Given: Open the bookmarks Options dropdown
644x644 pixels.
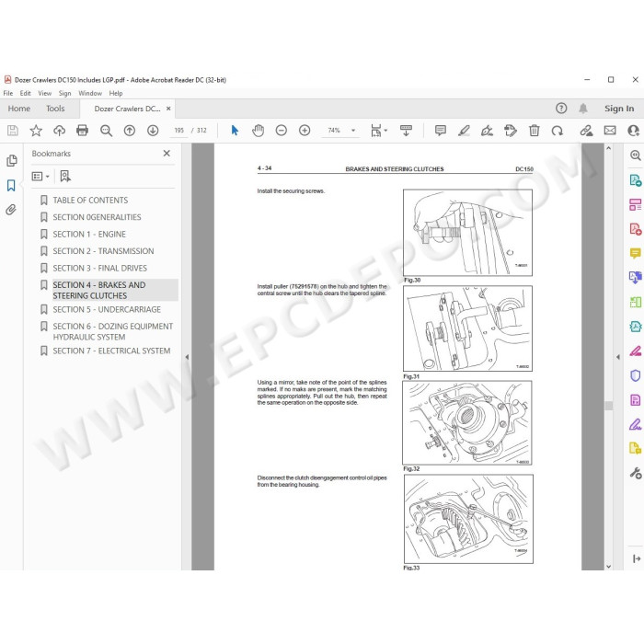Looking at the screenshot, I should pos(40,177).
